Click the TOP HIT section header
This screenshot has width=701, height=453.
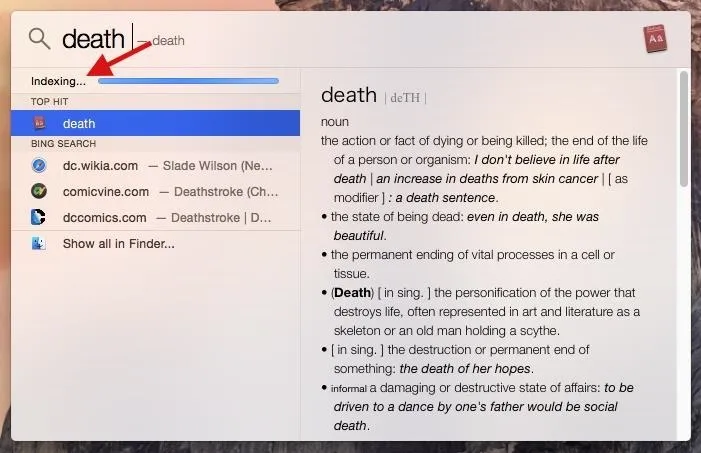click(x=50, y=102)
